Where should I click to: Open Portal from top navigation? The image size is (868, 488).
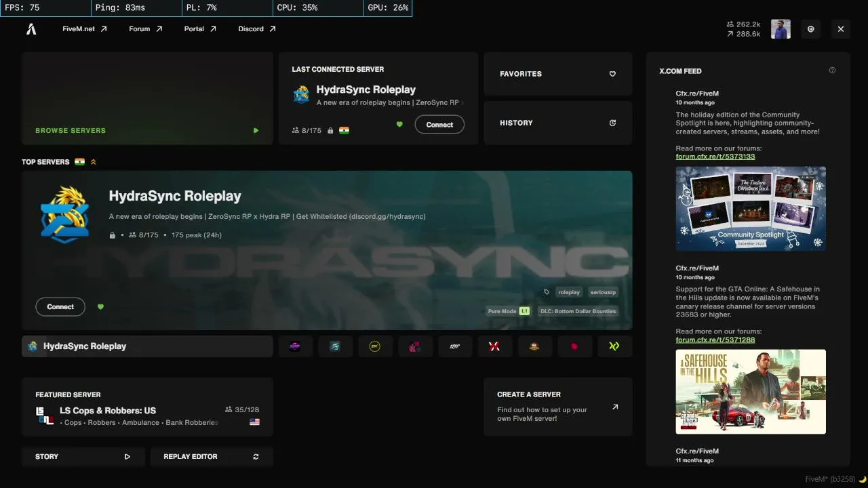point(200,29)
